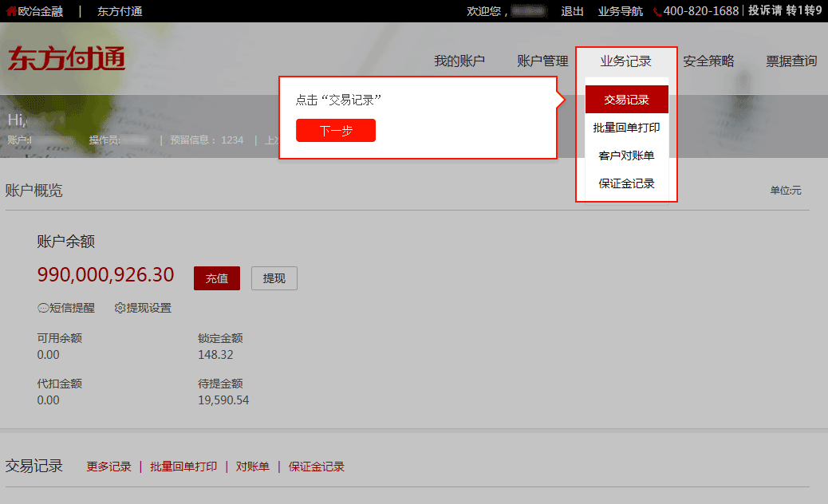Screen dimensions: 828x504
Task: Click the 锁定金额 value 148.32
Action: point(215,355)
